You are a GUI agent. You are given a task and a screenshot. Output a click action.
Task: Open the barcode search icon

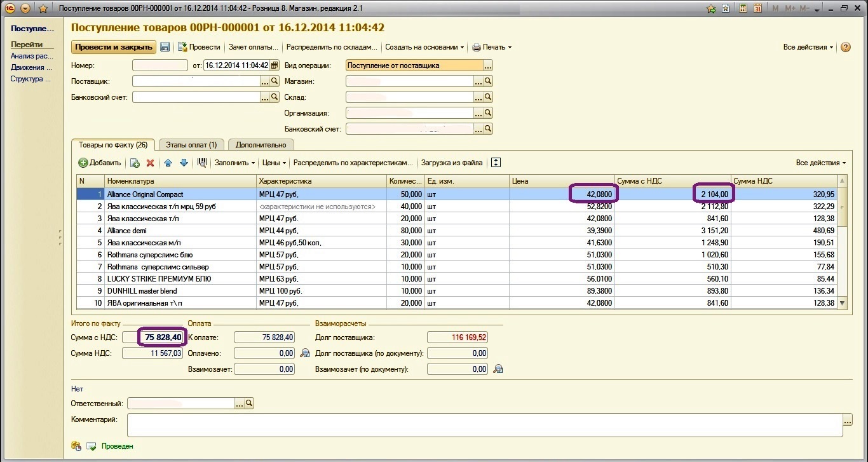click(202, 163)
